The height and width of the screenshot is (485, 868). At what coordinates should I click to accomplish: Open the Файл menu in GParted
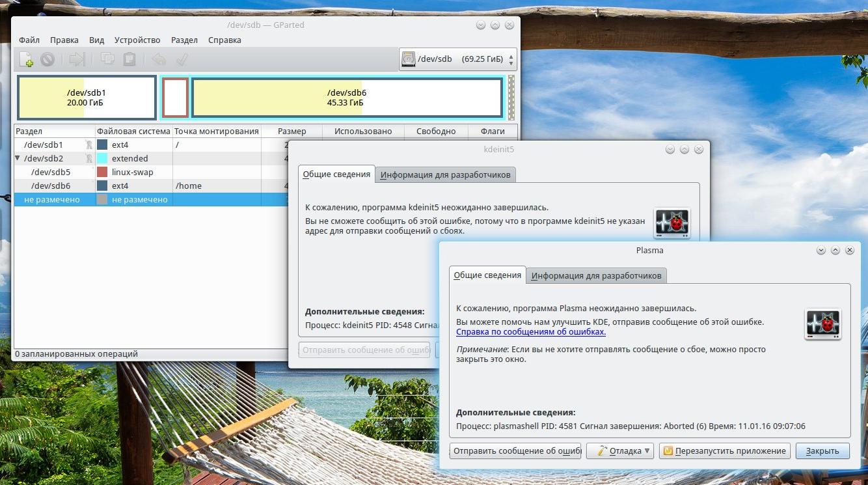(29, 40)
